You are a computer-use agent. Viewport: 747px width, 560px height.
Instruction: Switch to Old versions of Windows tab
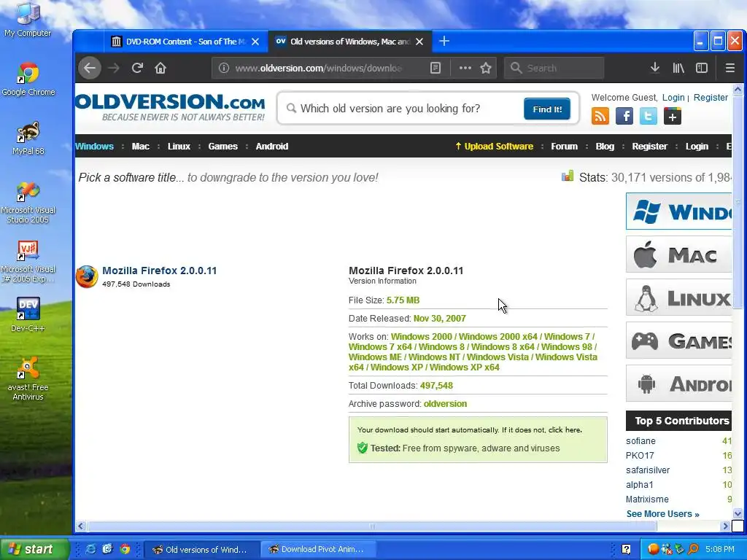pos(350,42)
